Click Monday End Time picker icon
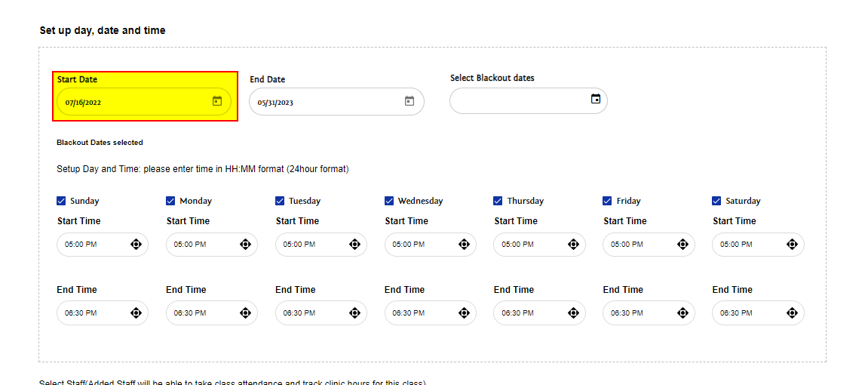 [x=245, y=313]
